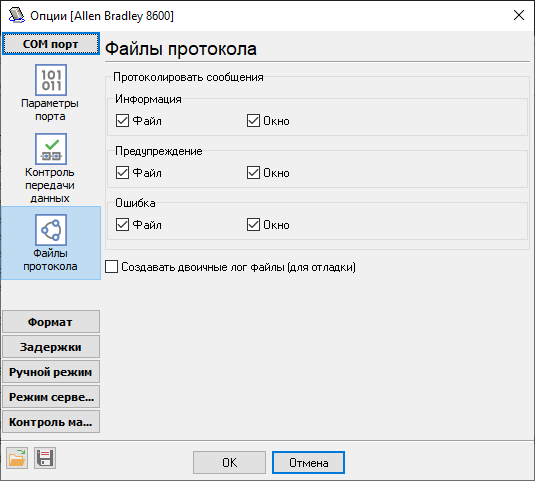Uncheck Предупреждение Окно checkbox

click(253, 173)
